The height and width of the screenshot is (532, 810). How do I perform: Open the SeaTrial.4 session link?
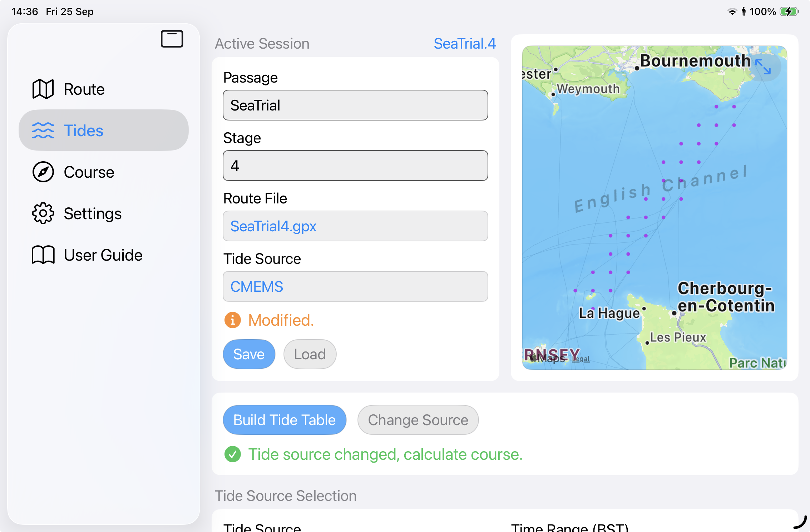pos(465,43)
